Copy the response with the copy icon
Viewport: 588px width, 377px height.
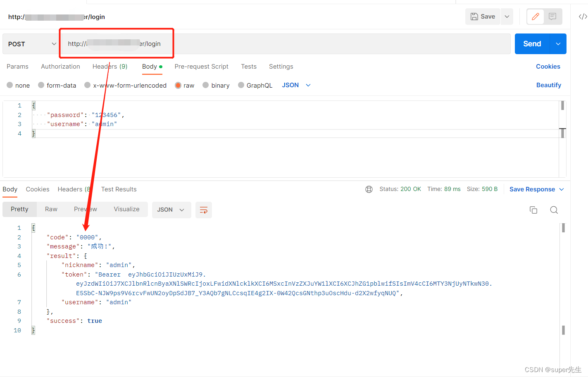pos(533,210)
